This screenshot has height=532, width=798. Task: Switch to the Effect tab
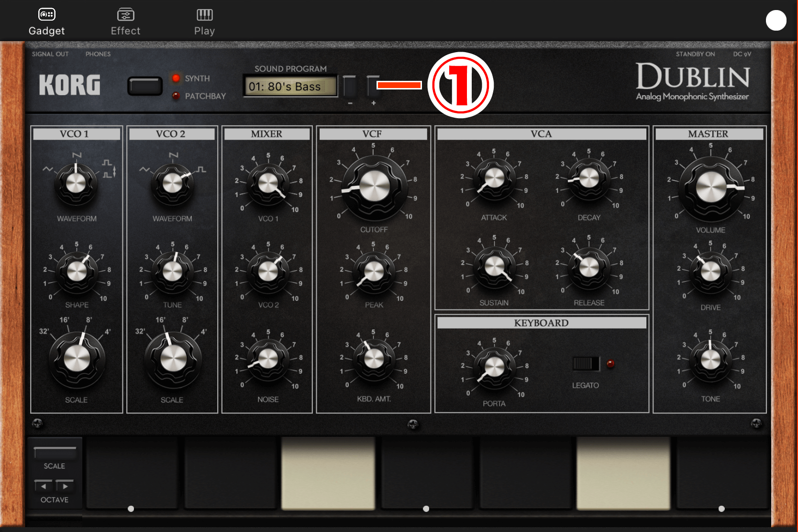pyautogui.click(x=125, y=22)
